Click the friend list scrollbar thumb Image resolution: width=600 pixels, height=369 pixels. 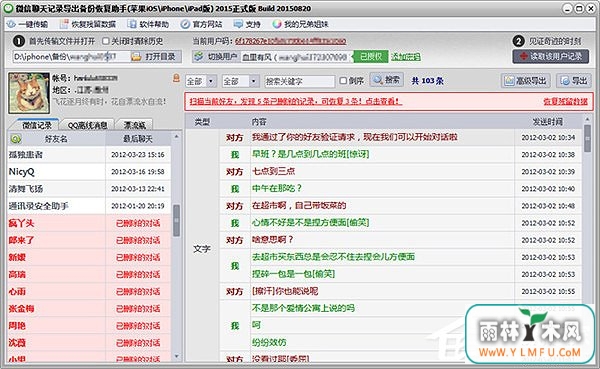(176, 220)
